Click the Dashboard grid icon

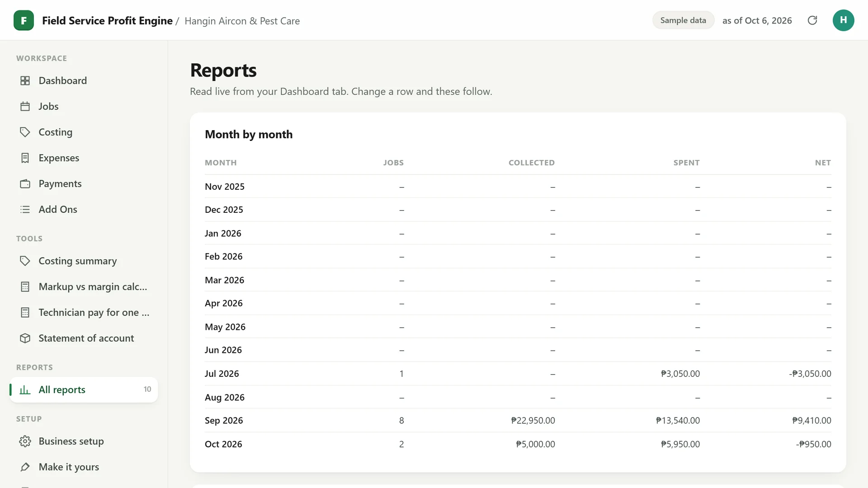[x=25, y=80]
